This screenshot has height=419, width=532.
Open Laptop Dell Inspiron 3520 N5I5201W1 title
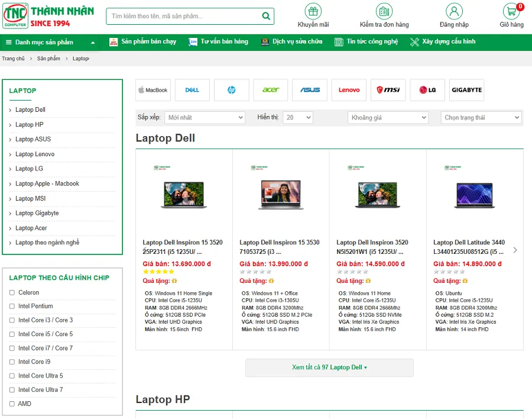(x=372, y=247)
